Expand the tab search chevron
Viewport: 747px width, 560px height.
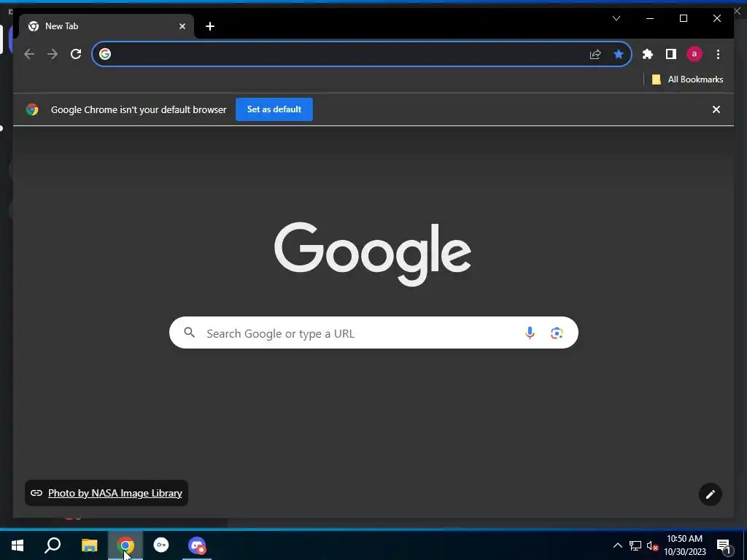[616, 18]
